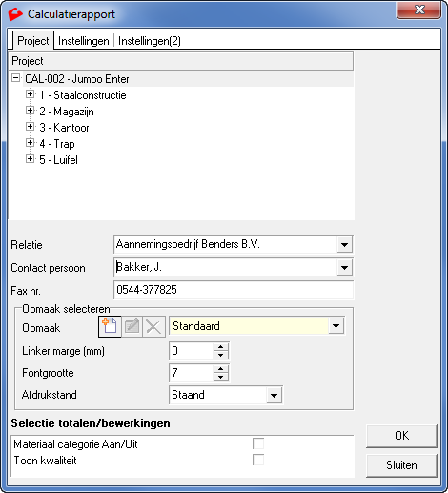Click the Toon kwaliteit label
The height and width of the screenshot is (493, 448).
click(x=45, y=461)
